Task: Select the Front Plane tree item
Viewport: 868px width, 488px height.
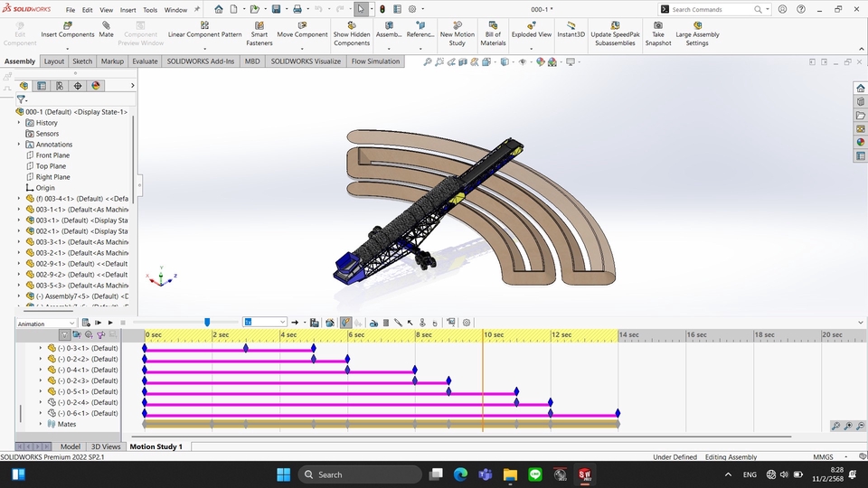Action: coord(52,155)
